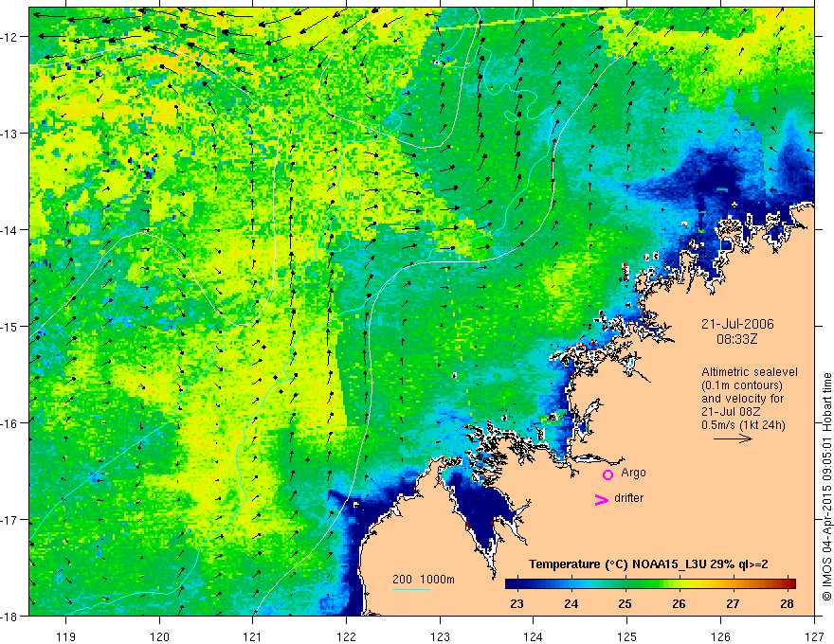The width and height of the screenshot is (834, 644).
Task: Click the color bar tick label 28
Action: pyautogui.click(x=787, y=603)
